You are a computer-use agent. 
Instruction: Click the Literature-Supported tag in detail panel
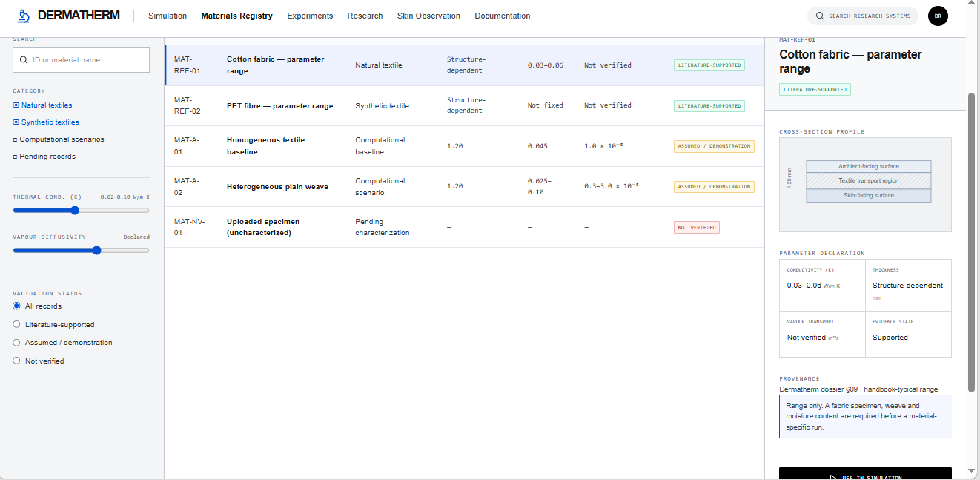point(815,90)
